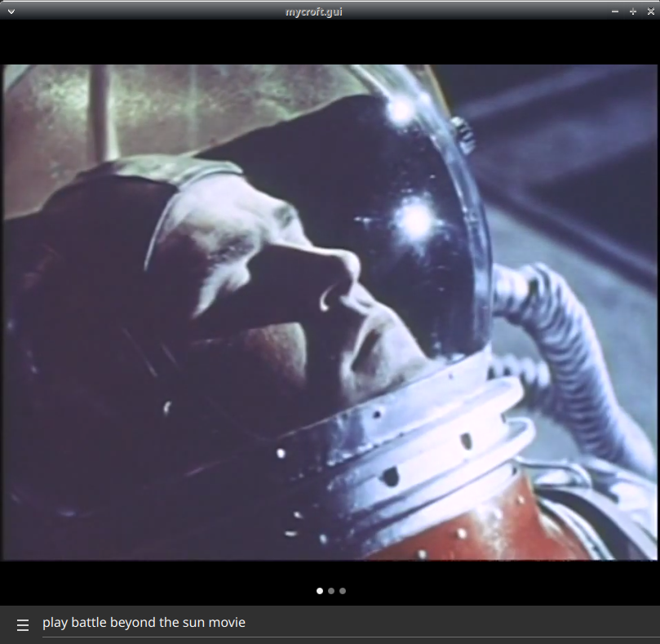Screen dimensions: 660x644
Task: Open the window menu arrow in title bar
Action: click(11, 11)
